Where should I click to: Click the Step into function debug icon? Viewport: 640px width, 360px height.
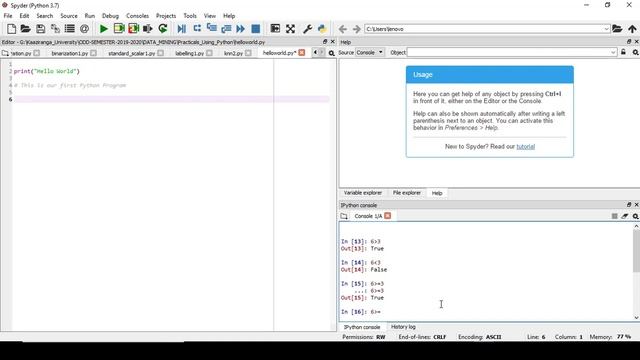pos(211,29)
